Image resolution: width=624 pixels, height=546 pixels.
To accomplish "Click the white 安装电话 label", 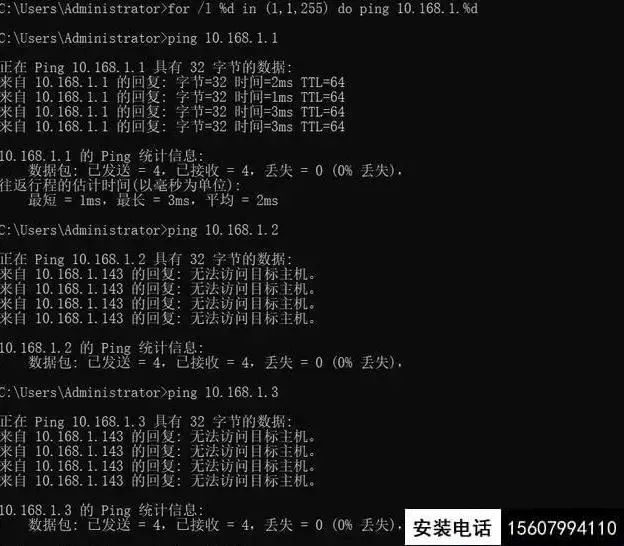I will 453,527.
